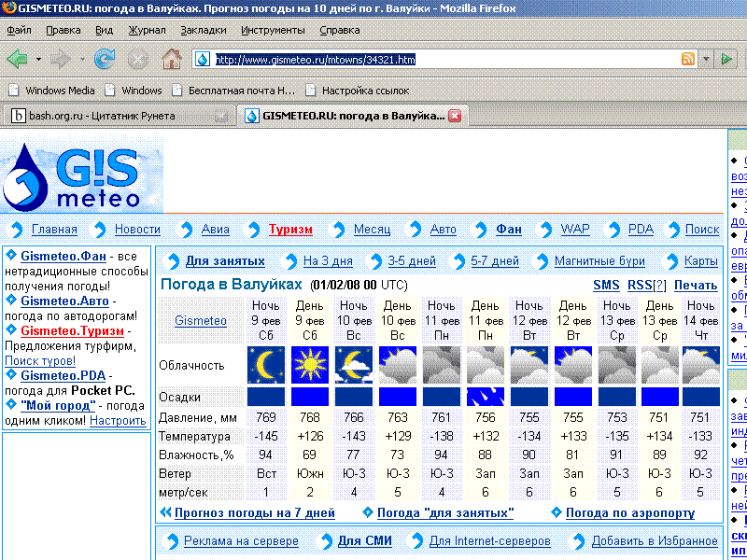Open the Реклама на сервере link
This screenshot has height=560, width=747.
pyautogui.click(x=241, y=541)
